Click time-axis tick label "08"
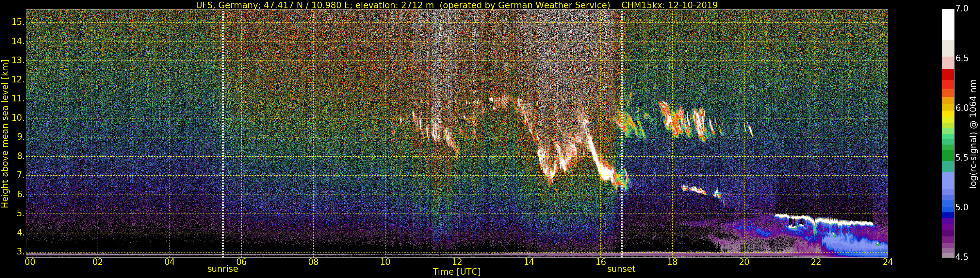Image resolution: width=980 pixels, height=278 pixels. (313, 262)
